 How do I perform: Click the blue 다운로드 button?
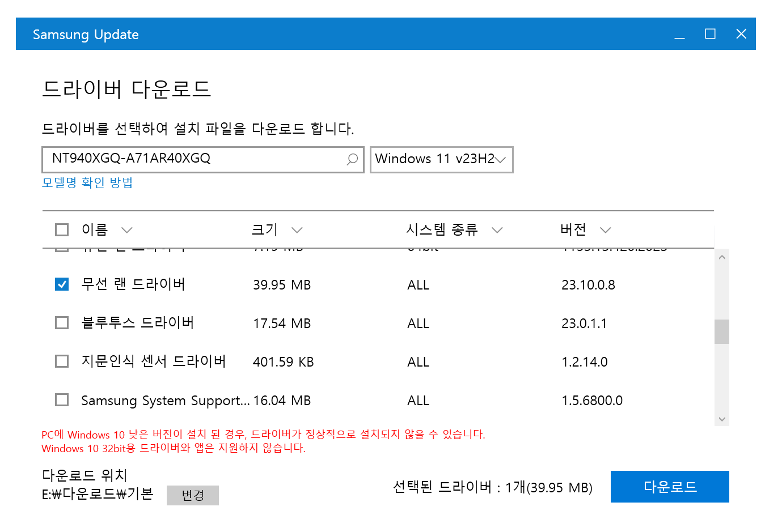[670, 487]
